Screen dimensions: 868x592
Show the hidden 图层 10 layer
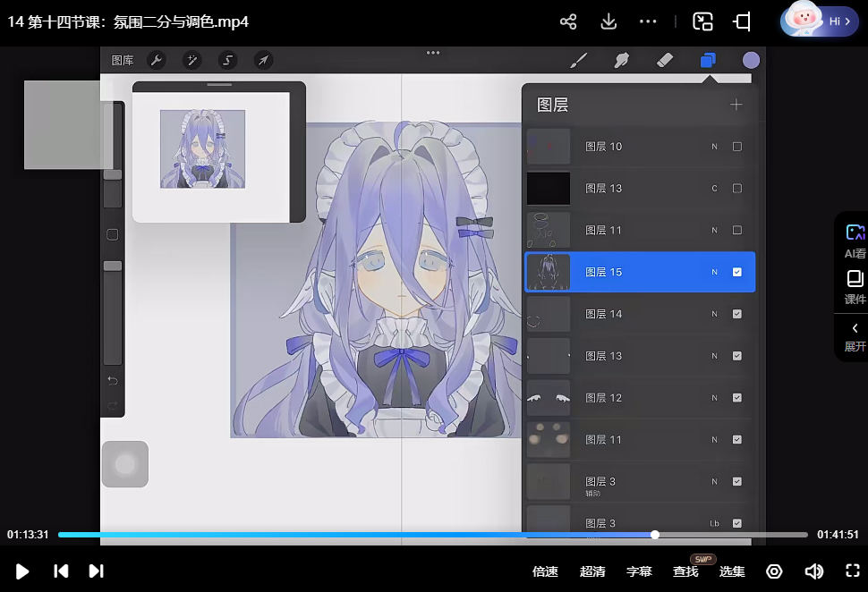[x=737, y=147]
